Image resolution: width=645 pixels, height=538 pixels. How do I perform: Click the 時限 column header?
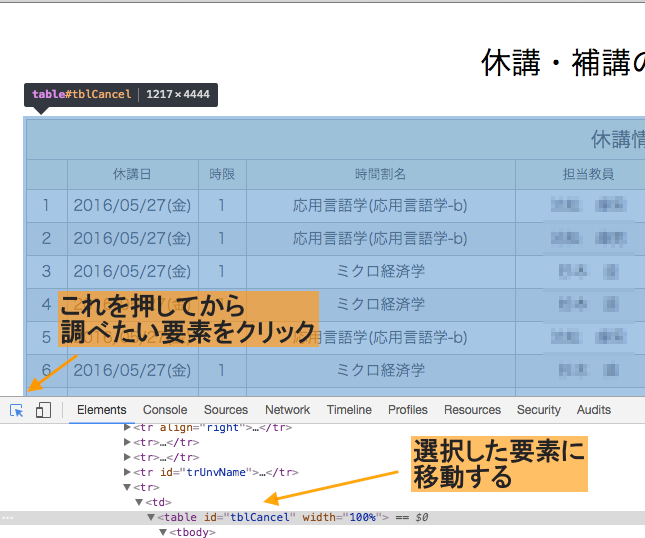click(x=222, y=174)
